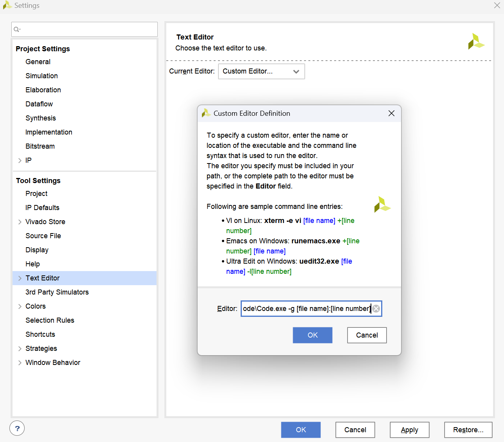Click the Apply button in Settings

(x=409, y=430)
